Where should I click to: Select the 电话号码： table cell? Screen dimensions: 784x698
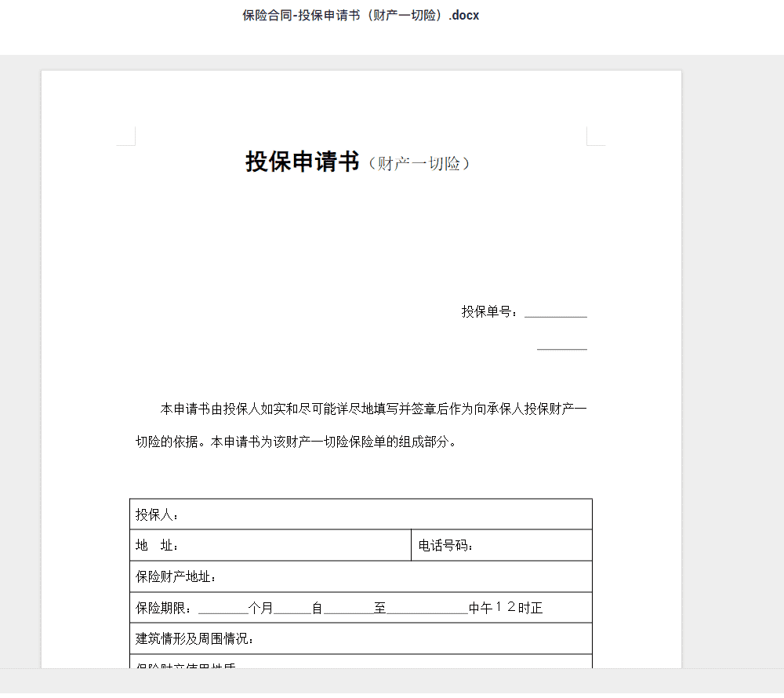click(502, 545)
